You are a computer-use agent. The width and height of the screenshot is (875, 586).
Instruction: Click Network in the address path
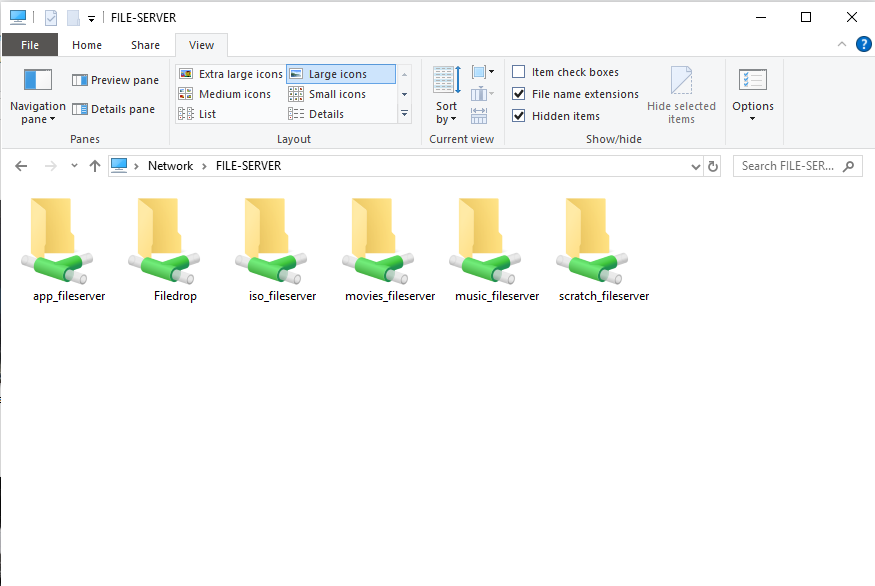coord(170,166)
